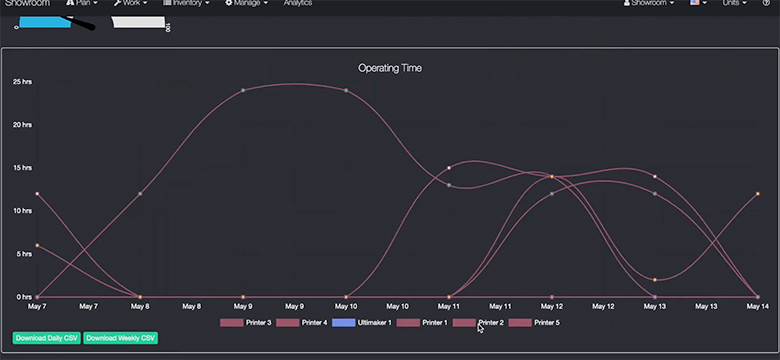Viewport: 780px width, 360px height.
Task: Click the May 14 x-axis label
Action: pos(758,306)
